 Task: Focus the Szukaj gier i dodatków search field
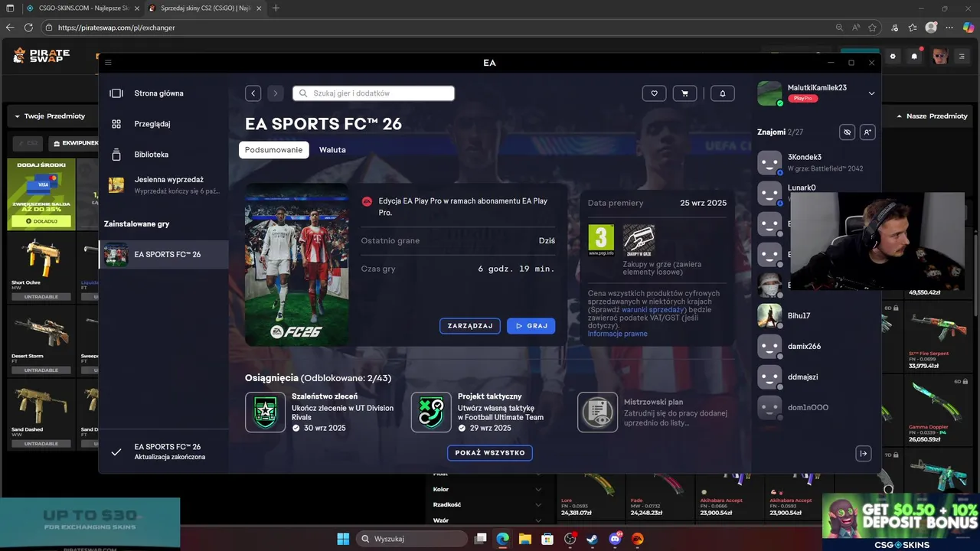pos(374,93)
